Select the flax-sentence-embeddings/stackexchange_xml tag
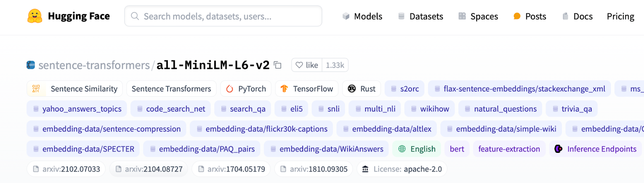Viewport: 644px width, 183px height. click(520, 89)
